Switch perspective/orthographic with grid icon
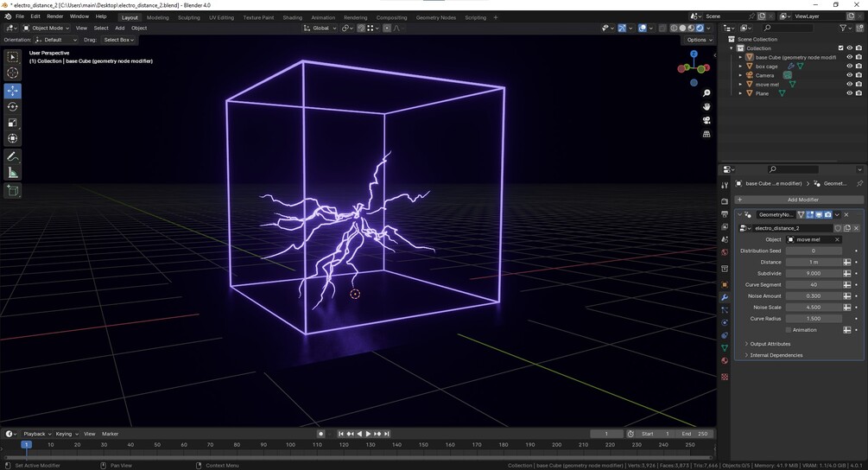The width and height of the screenshot is (868, 470). click(706, 134)
